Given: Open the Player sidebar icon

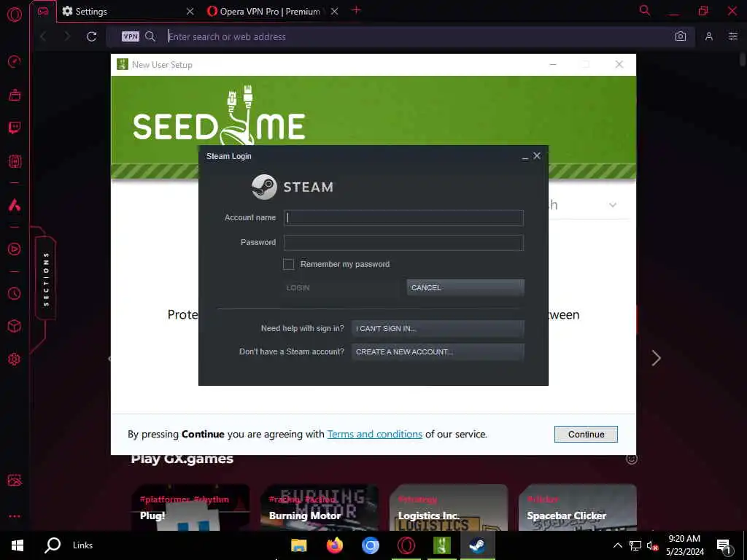Looking at the screenshot, I should [x=15, y=249].
